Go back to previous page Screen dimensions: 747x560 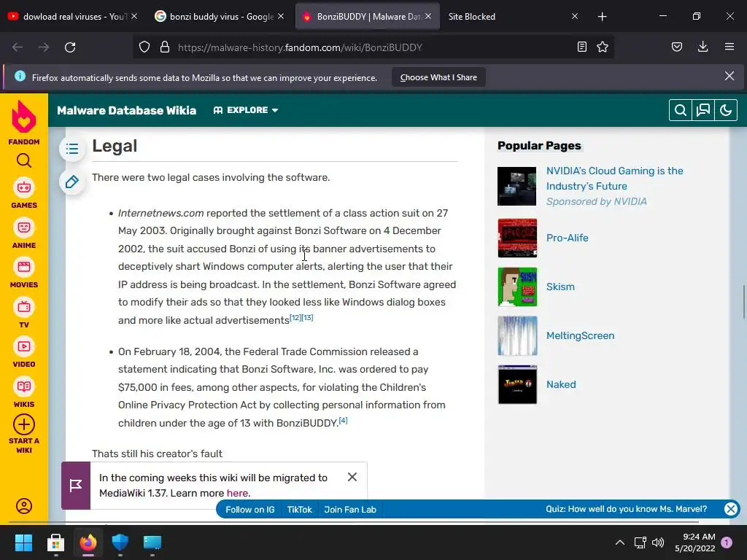click(x=18, y=47)
